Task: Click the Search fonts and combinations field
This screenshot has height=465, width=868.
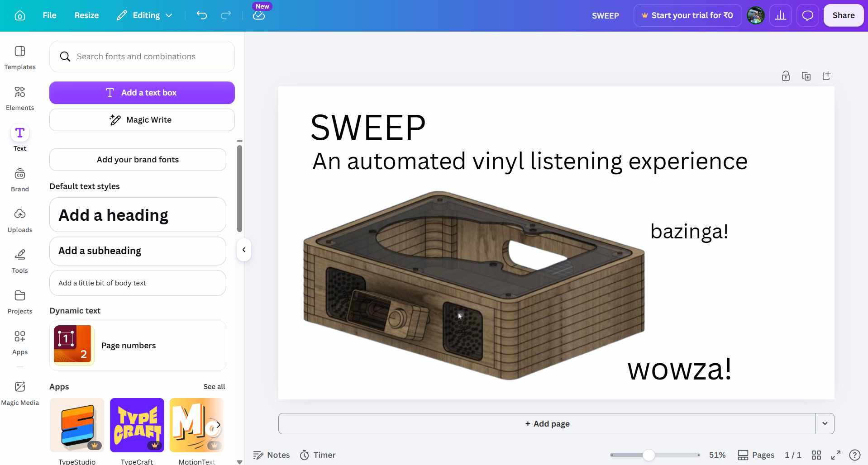Action: tap(142, 57)
